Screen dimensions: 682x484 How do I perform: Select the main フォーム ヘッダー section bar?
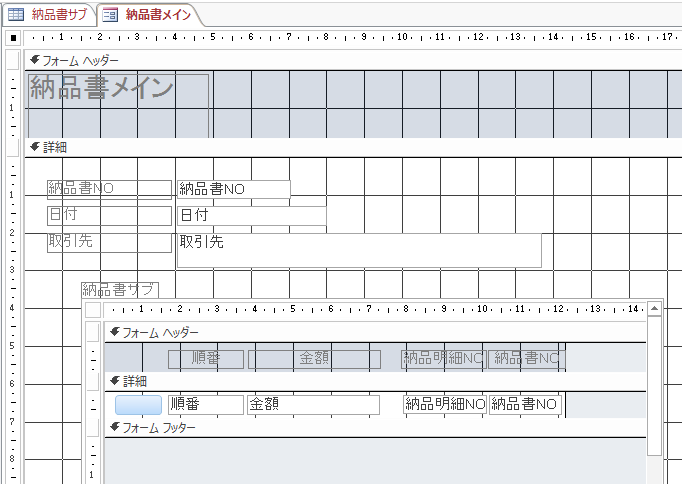[x=340, y=60]
